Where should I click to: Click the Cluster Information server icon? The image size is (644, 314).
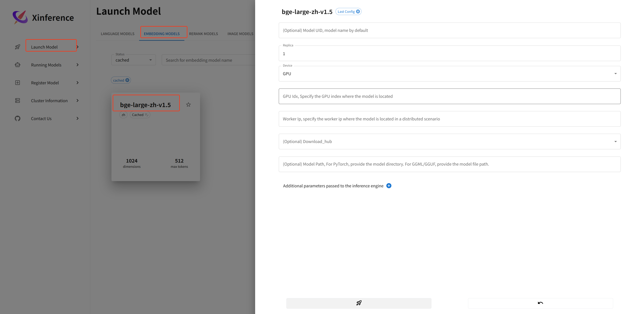pos(18,101)
